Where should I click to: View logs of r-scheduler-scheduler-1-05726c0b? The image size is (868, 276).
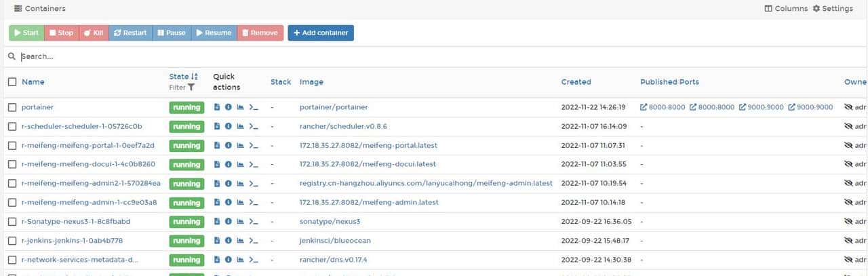click(217, 126)
